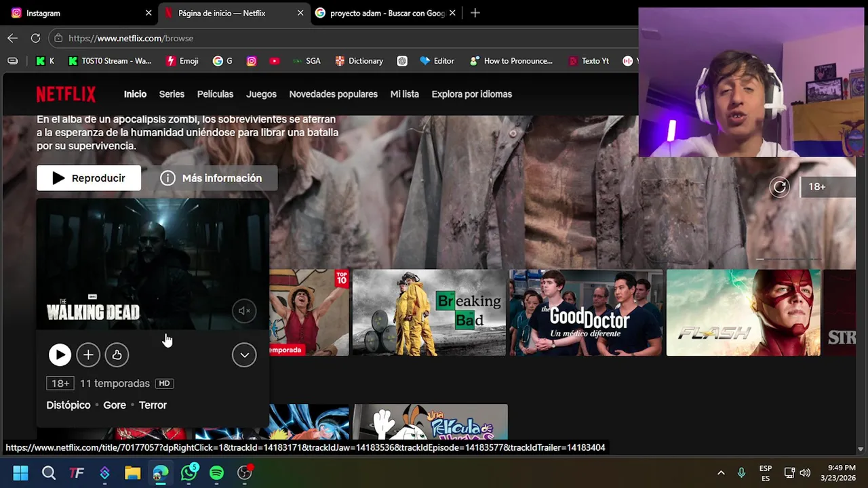
Task: Open WhatsApp from the taskbar
Action: click(189, 472)
